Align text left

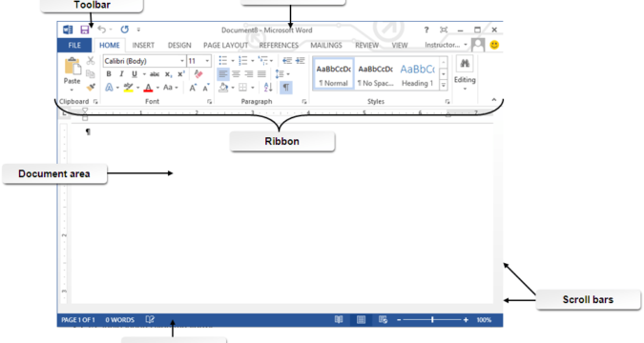[223, 74]
